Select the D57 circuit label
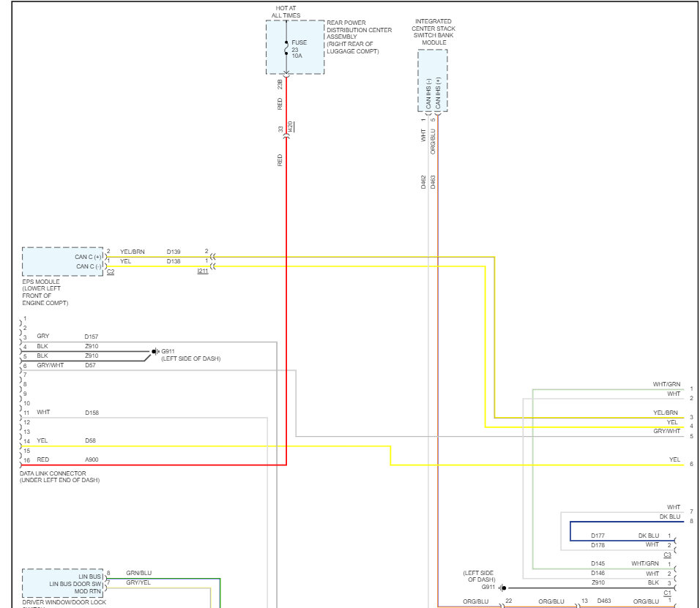Image resolution: width=700 pixels, height=608 pixels. coord(90,365)
